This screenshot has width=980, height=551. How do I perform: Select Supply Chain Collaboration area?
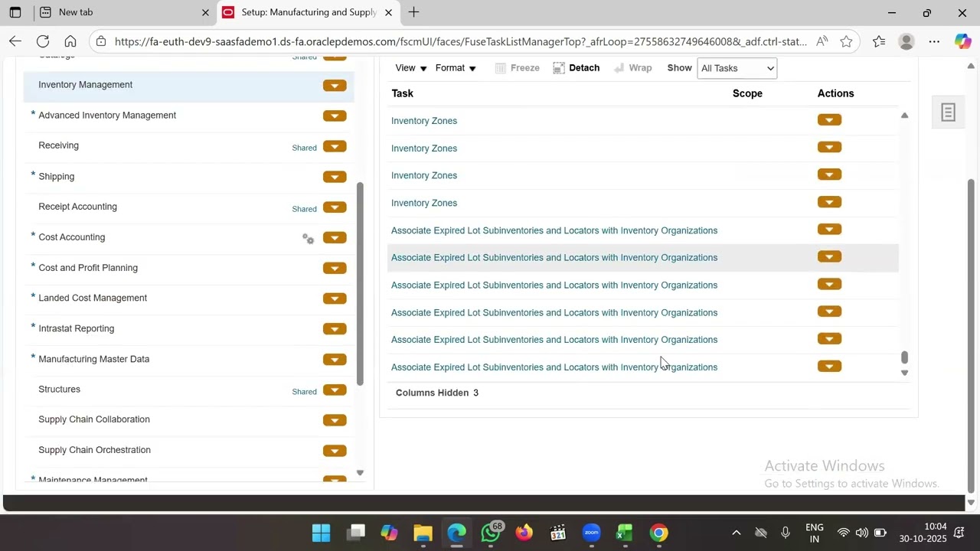click(94, 419)
